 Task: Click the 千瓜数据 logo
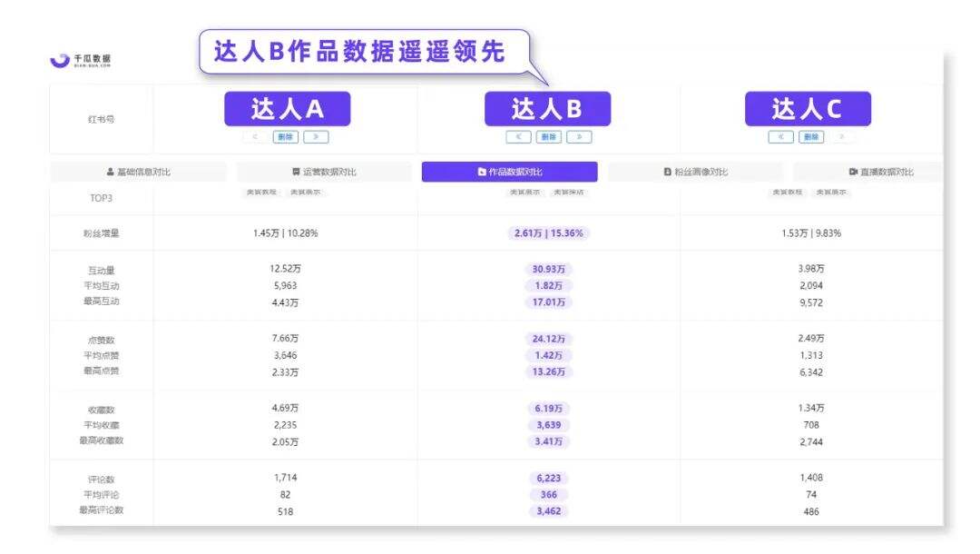tap(81, 59)
